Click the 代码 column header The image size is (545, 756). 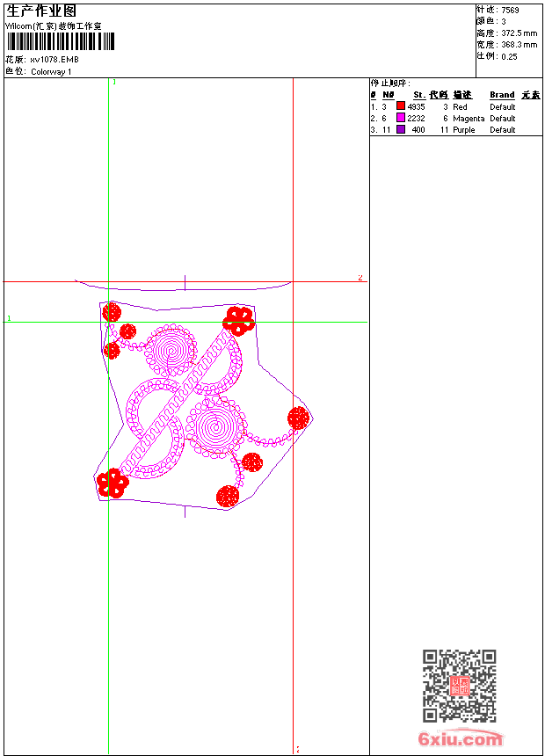coord(439,95)
